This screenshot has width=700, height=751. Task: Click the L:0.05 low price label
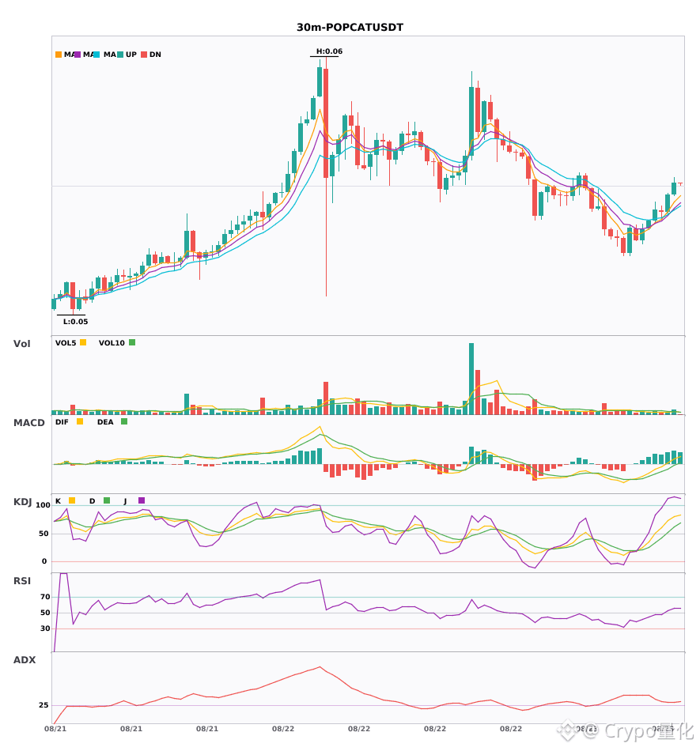tap(76, 322)
